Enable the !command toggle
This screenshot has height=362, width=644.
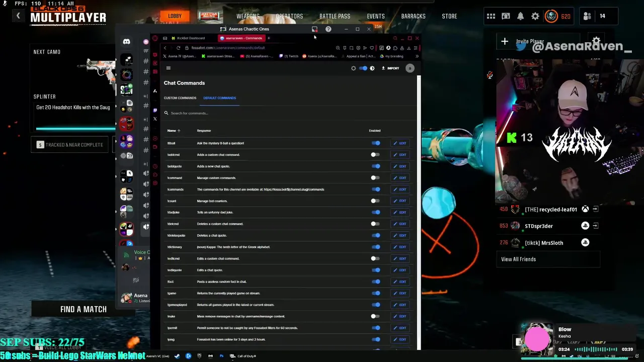coord(375,178)
